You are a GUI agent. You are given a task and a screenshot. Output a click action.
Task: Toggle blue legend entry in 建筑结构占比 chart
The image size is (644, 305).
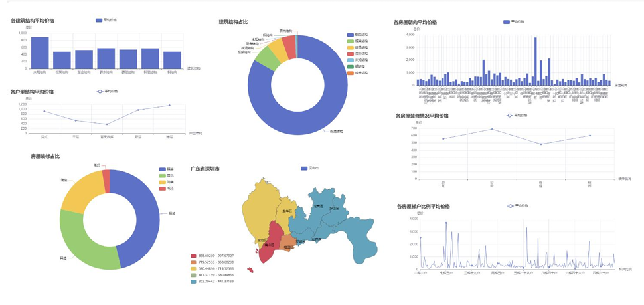(x=357, y=35)
